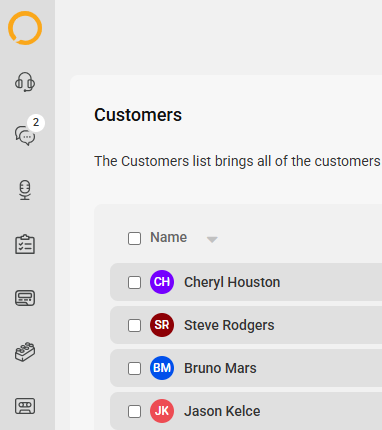Tick the checkbox next to Jason Kelce
382x430 pixels.
(134, 411)
